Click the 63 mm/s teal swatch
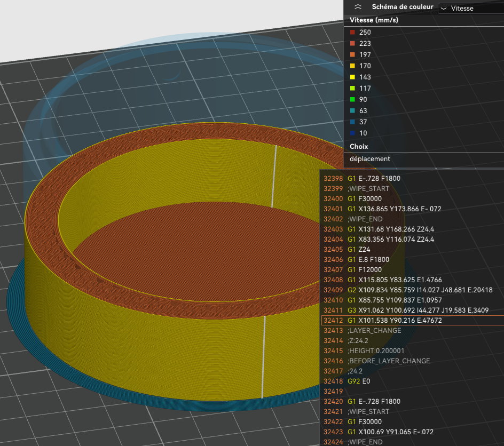Image resolution: width=504 pixels, height=446 pixels. tap(353, 111)
